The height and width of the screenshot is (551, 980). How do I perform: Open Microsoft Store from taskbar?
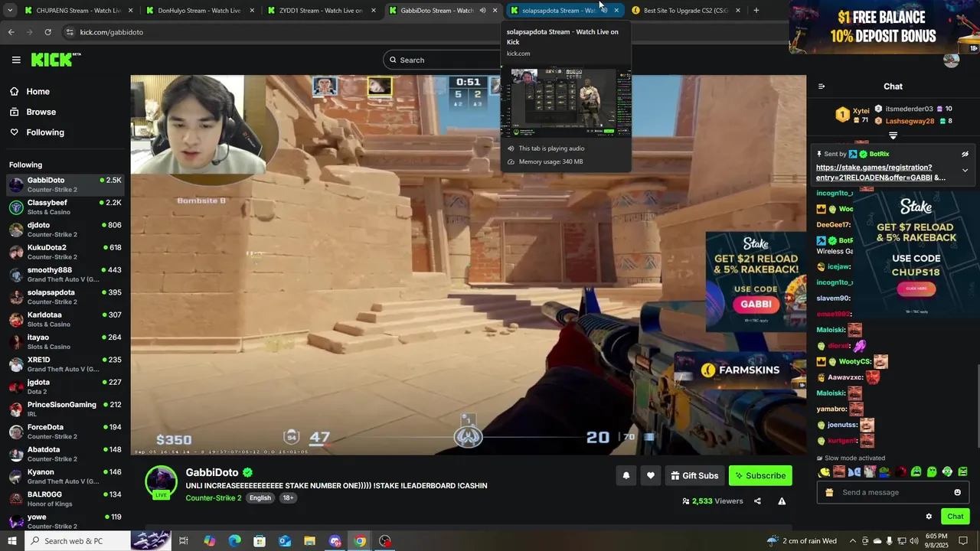[260, 541]
